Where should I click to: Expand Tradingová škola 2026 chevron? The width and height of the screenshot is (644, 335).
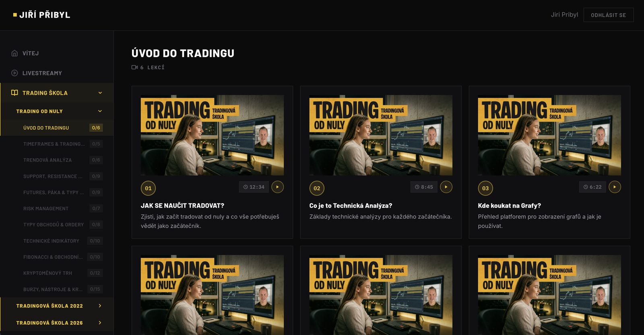[x=100, y=323]
